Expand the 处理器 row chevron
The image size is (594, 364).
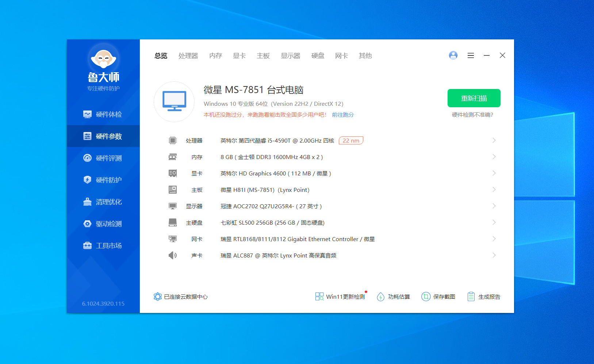494,140
